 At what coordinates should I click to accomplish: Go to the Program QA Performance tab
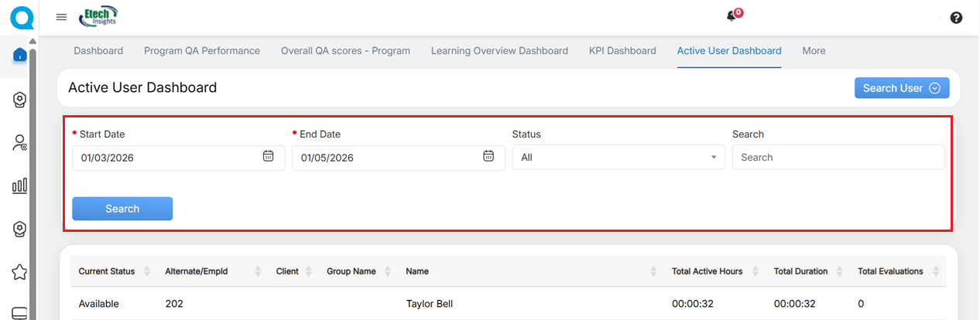[202, 51]
